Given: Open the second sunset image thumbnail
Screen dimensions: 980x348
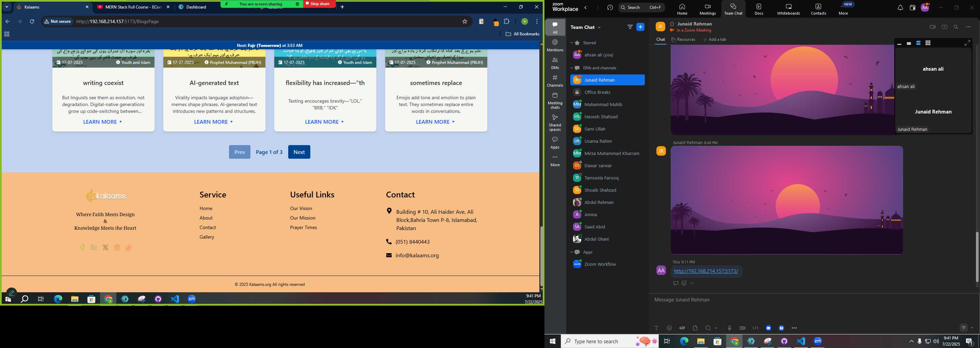Looking at the screenshot, I should (786, 200).
